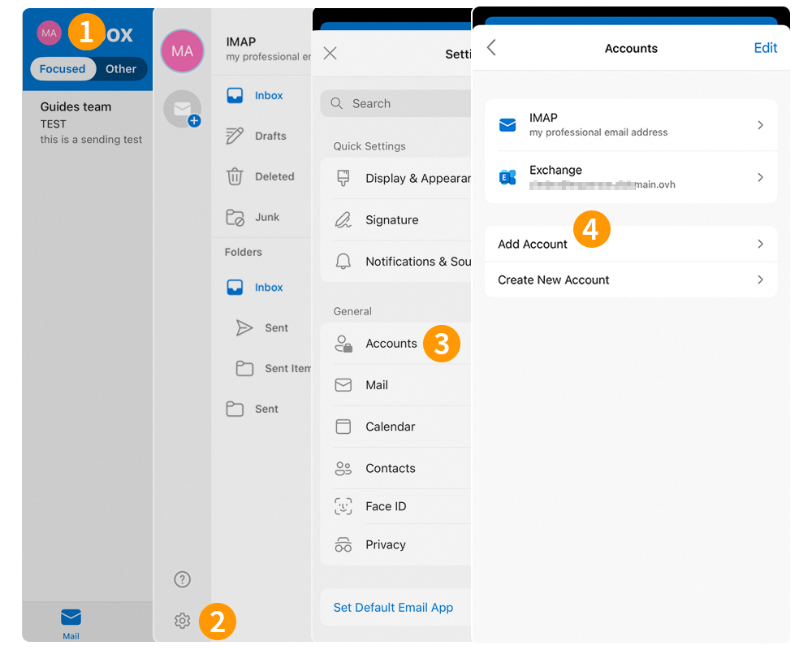Switch to the Other inbox
This screenshot has width=812, height=650.
[x=121, y=69]
